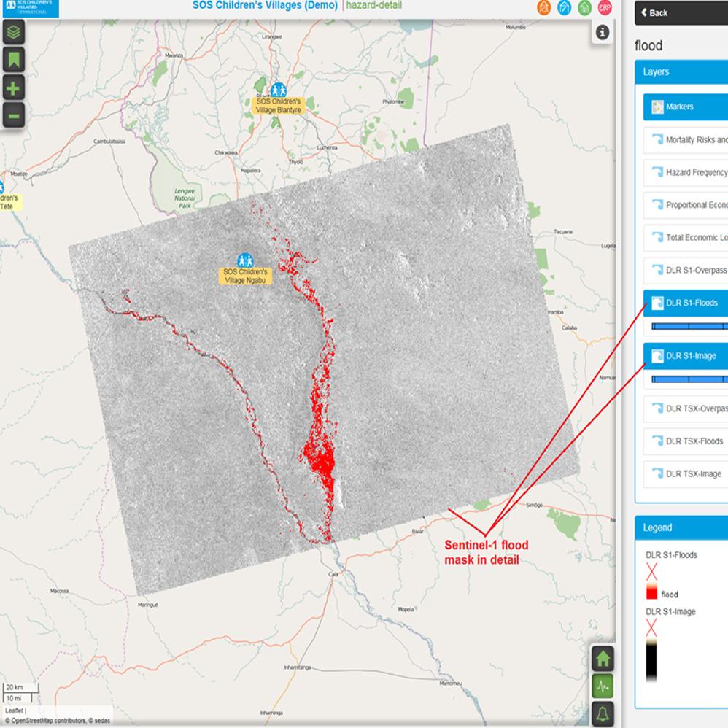
Task: Click the pink ERP icon in header
Action: pyautogui.click(x=604, y=8)
